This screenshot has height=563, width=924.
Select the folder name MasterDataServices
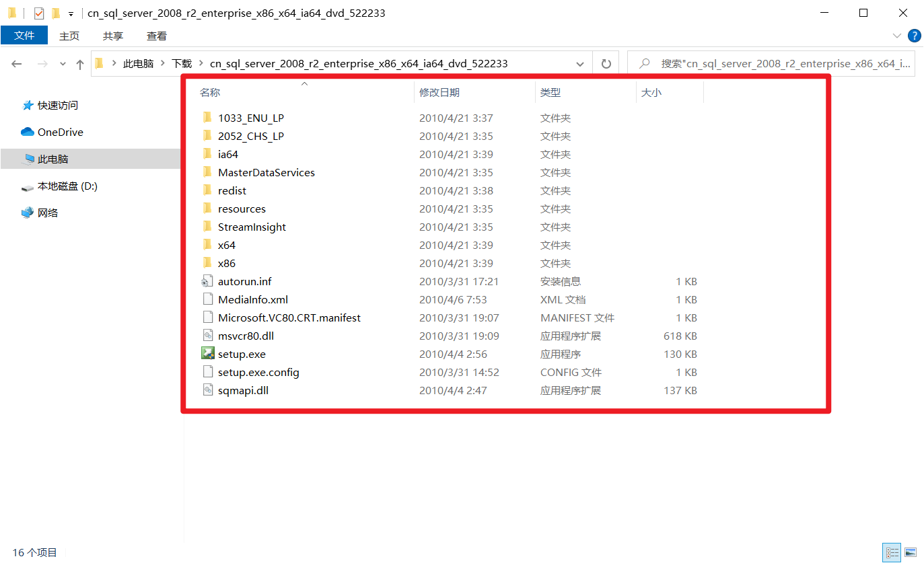point(266,172)
